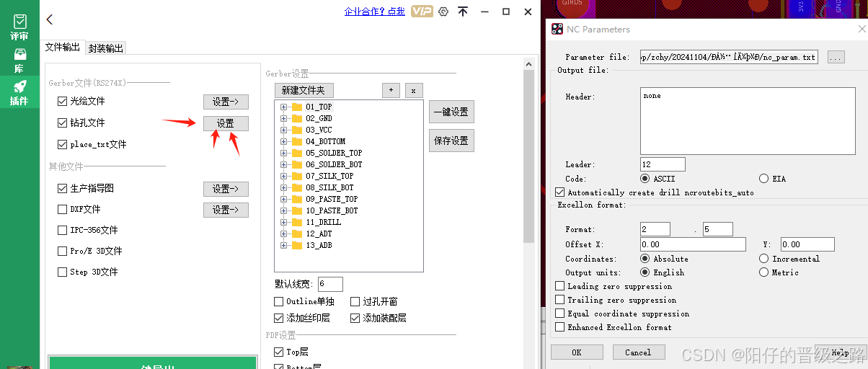Select the EIA code radio button
Viewport: 868px width, 369px height.
tap(763, 178)
